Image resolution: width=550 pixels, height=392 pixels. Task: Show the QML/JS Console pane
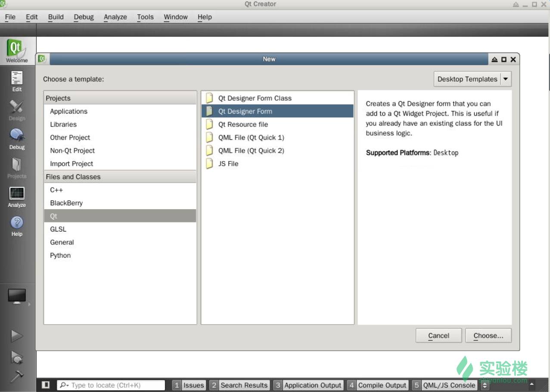pos(444,385)
